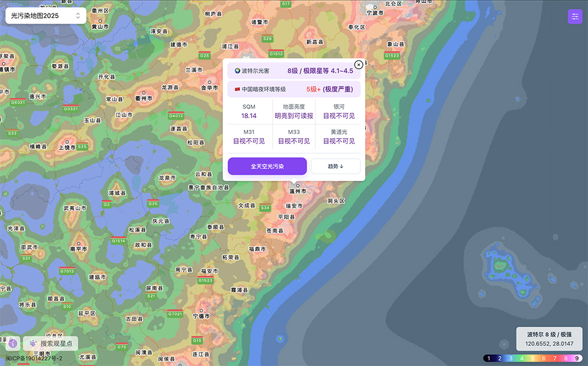Click the 波特尔 8 级 coordinates panel
The width and height of the screenshot is (588, 366).
[549, 339]
